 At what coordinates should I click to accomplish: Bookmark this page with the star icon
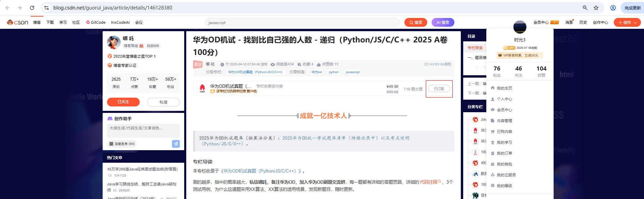pos(596,7)
